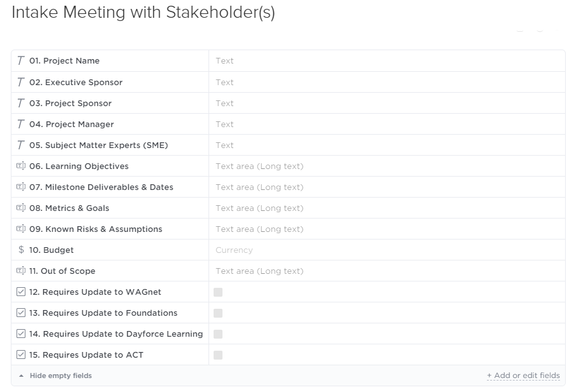Click the dollar icon beside Budget
This screenshot has height=392, width=574.
click(21, 250)
